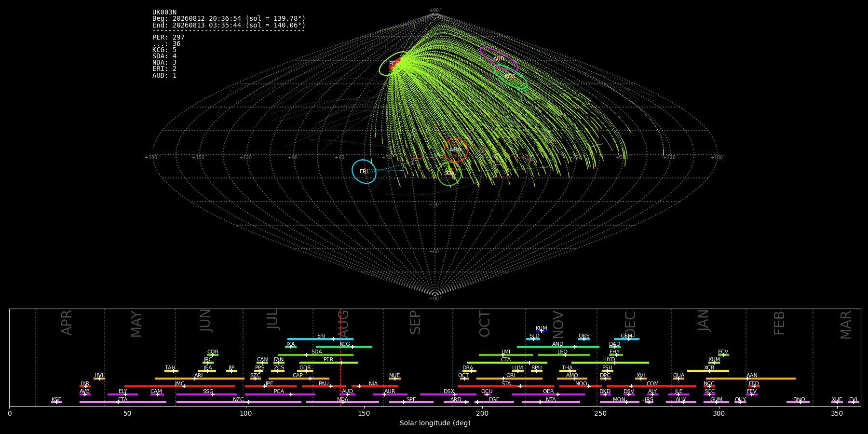868x434 pixels.
Task: Select the green SDA radiant circle
Action: pos(449,174)
